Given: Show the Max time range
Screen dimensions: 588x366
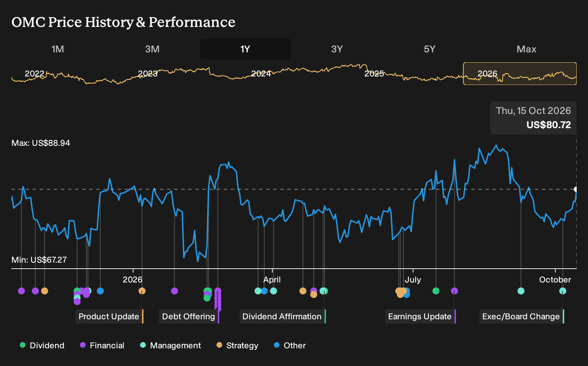Looking at the screenshot, I should click(526, 49).
